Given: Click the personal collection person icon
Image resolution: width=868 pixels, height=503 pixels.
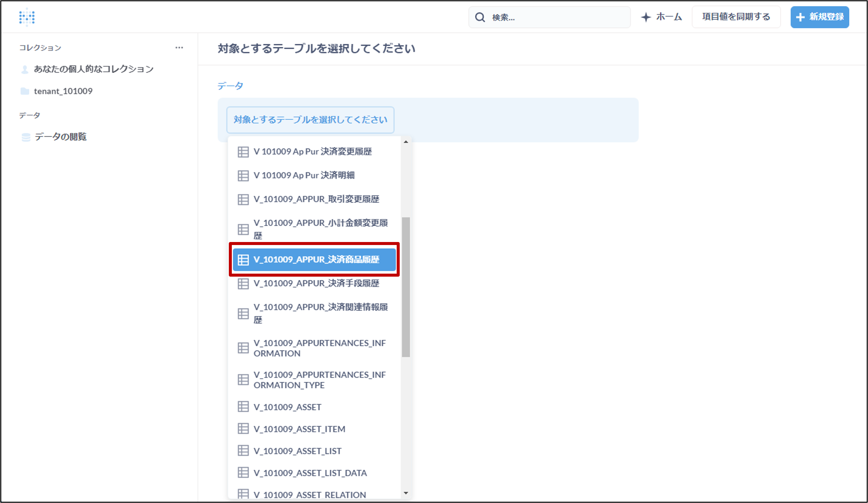Looking at the screenshot, I should point(25,70).
